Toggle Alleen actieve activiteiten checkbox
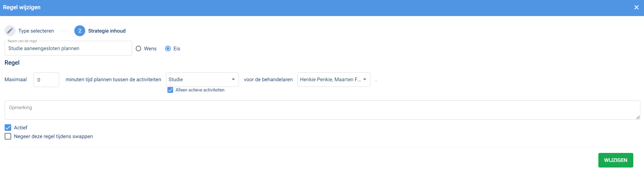644x177 pixels. (x=170, y=90)
